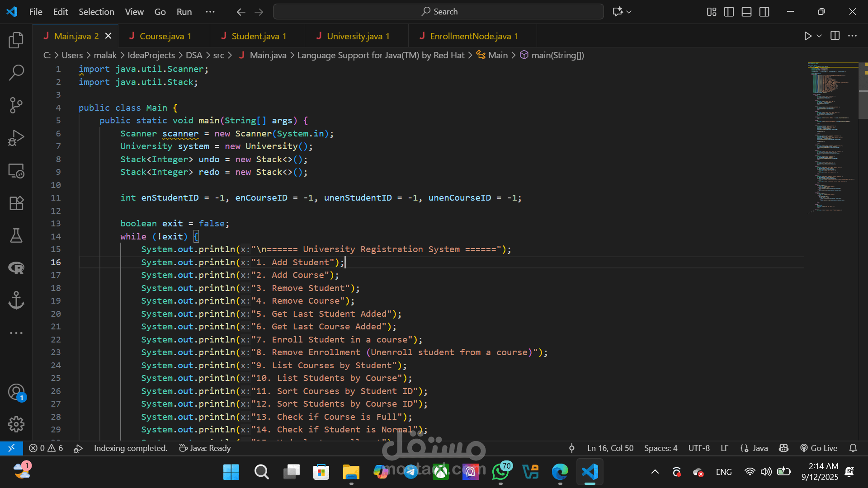Open Remote Explorer view
The height and width of the screenshot is (488, 868).
coord(16,171)
